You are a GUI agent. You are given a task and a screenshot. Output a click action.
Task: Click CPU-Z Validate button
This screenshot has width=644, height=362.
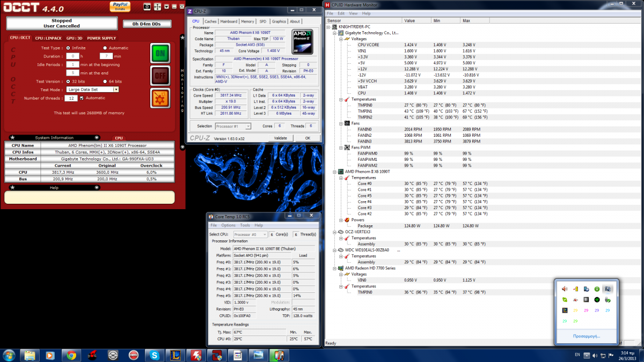(280, 138)
